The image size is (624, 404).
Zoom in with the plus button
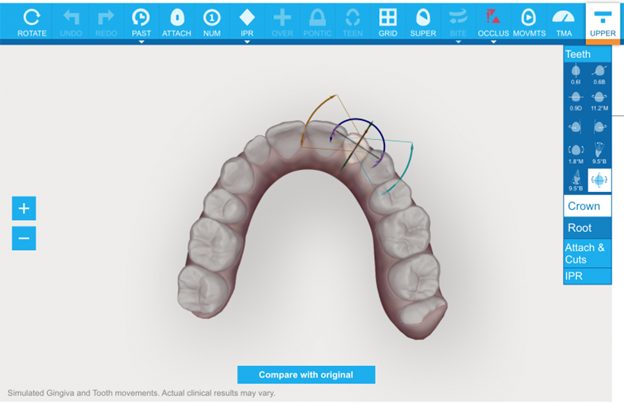coord(24,208)
